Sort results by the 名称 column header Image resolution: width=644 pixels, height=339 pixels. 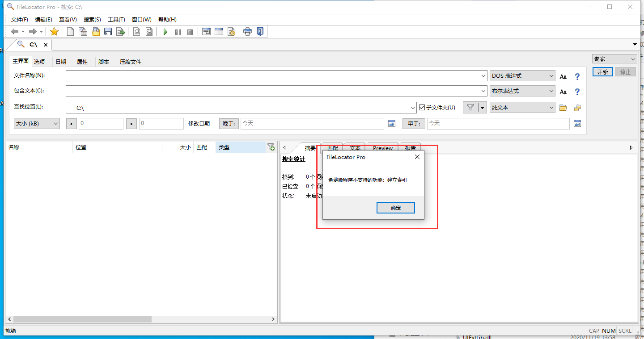[39, 147]
